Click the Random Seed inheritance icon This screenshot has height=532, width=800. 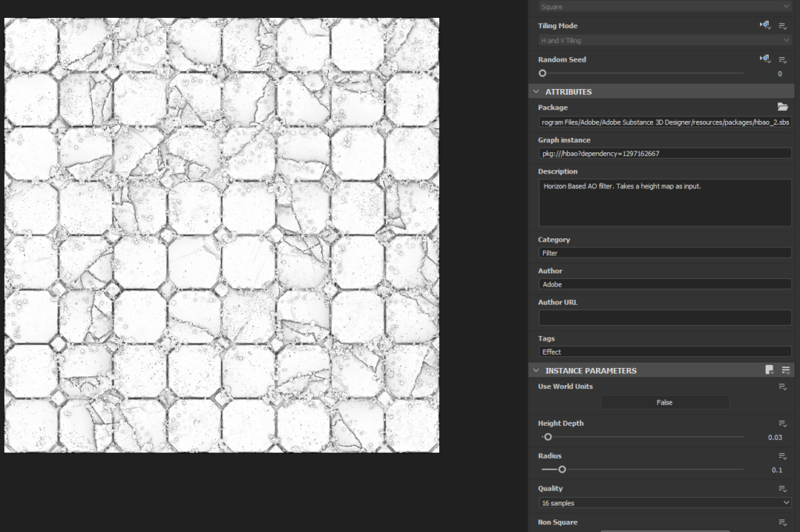pyautogui.click(x=765, y=59)
